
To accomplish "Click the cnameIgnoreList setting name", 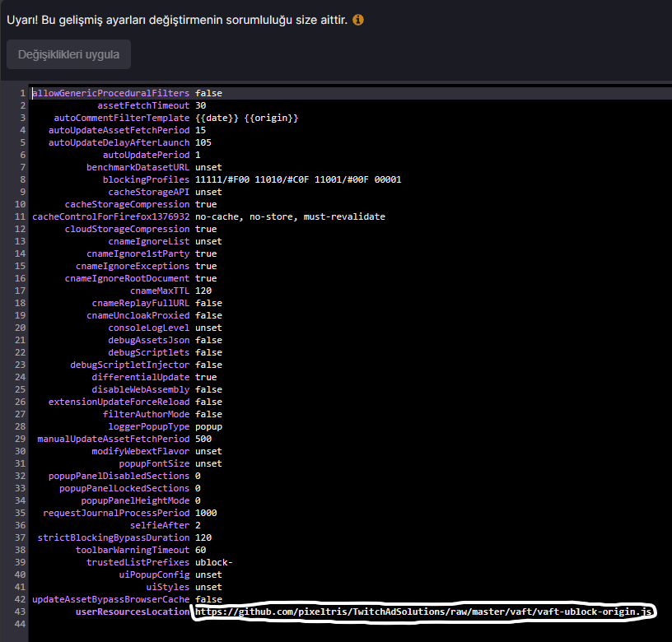I will pyautogui.click(x=149, y=241).
